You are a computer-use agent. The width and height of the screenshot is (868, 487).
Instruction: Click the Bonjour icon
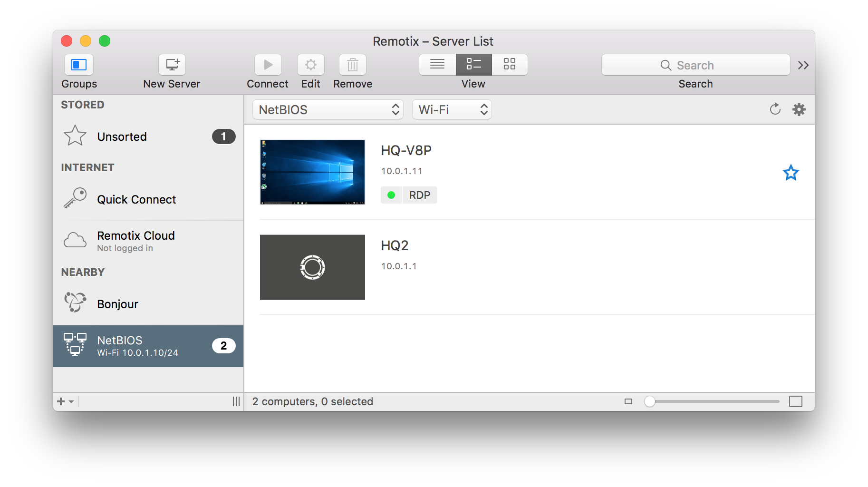75,302
